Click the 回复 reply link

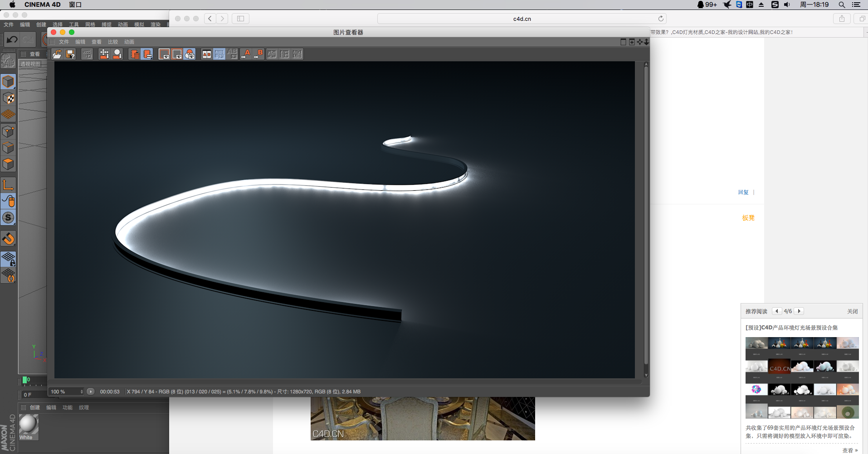pyautogui.click(x=743, y=192)
